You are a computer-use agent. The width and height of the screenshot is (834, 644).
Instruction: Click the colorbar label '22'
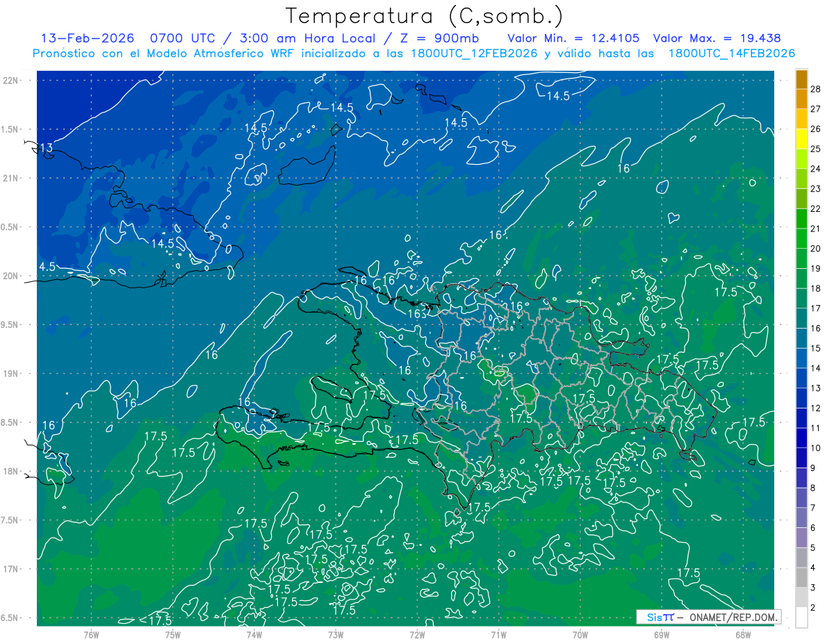coord(815,209)
